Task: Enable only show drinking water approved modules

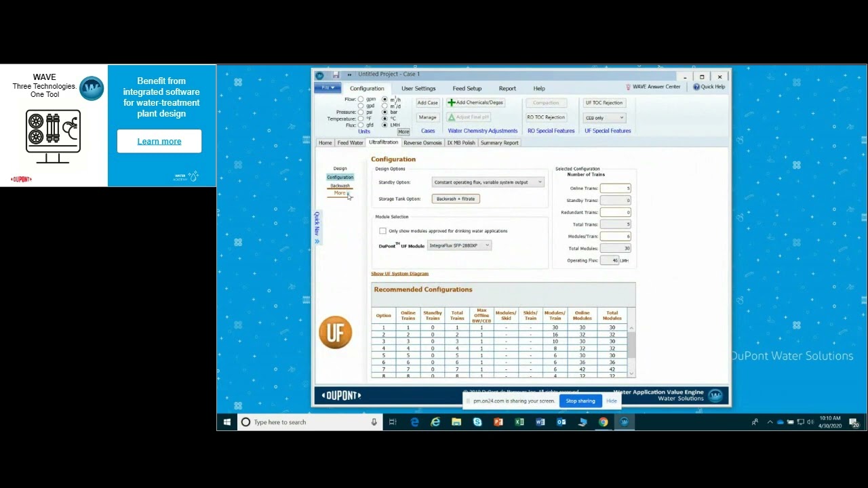Action: click(382, 231)
